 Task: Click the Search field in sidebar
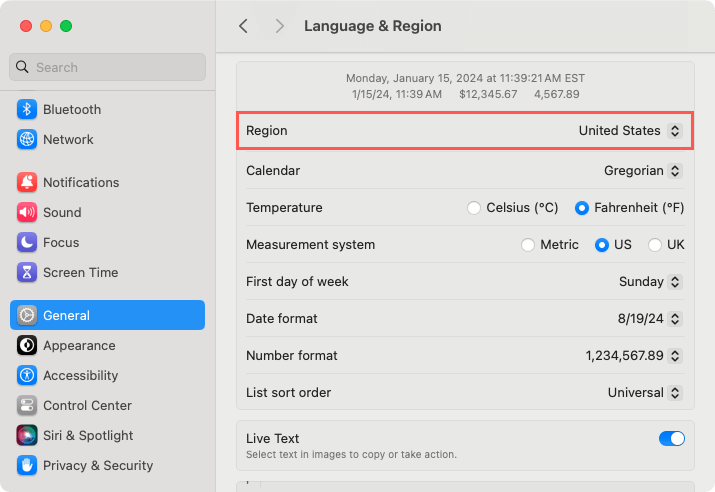click(108, 67)
